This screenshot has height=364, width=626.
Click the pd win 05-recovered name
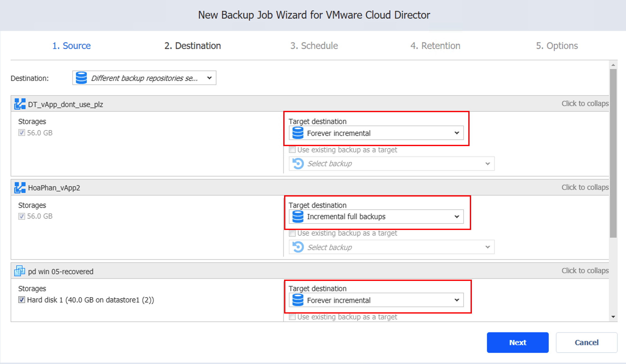click(x=61, y=271)
